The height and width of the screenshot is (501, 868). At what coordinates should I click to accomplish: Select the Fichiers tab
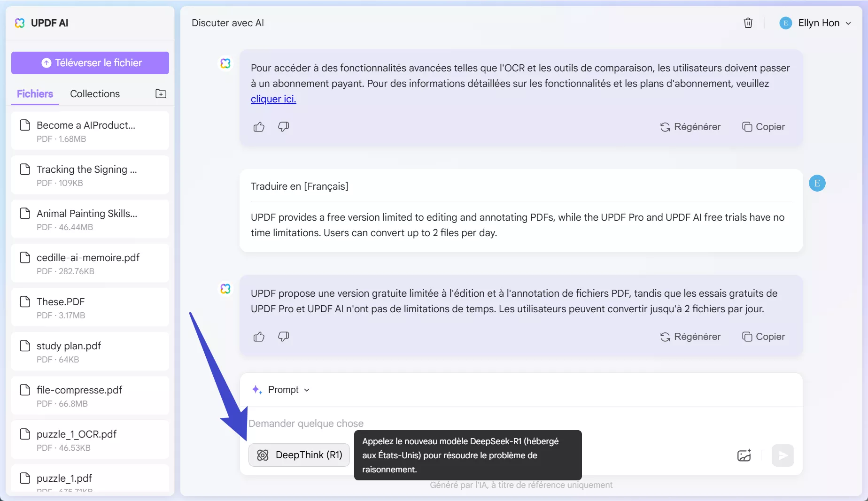click(34, 93)
